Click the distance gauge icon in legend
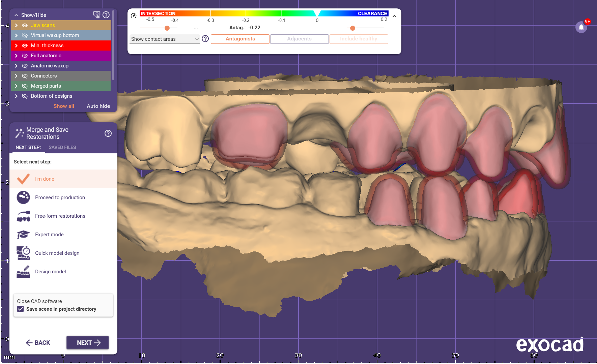This screenshot has height=364, width=597. (134, 15)
